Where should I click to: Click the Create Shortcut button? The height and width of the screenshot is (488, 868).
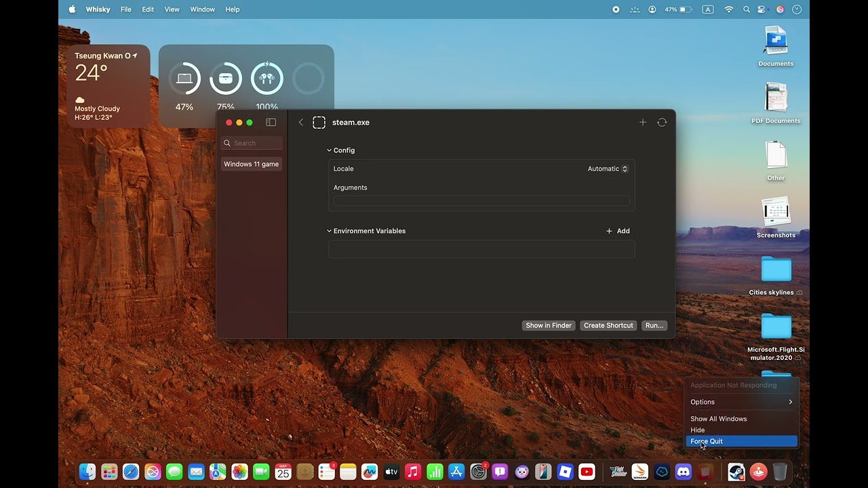tap(608, 325)
